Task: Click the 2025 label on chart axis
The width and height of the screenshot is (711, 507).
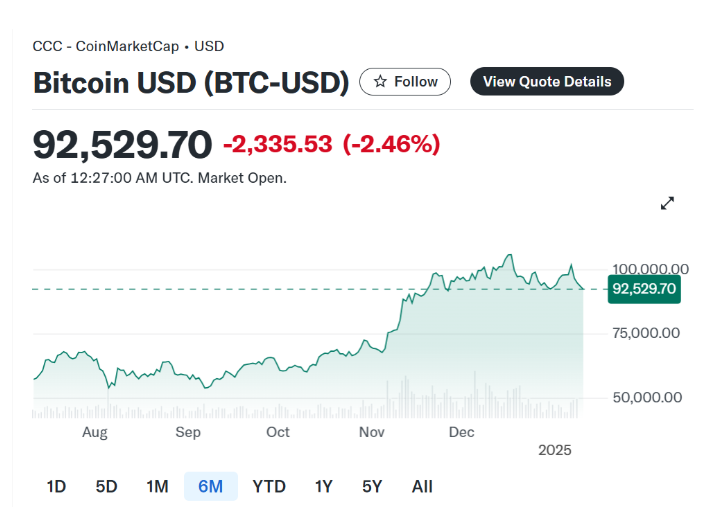Action: pos(554,451)
